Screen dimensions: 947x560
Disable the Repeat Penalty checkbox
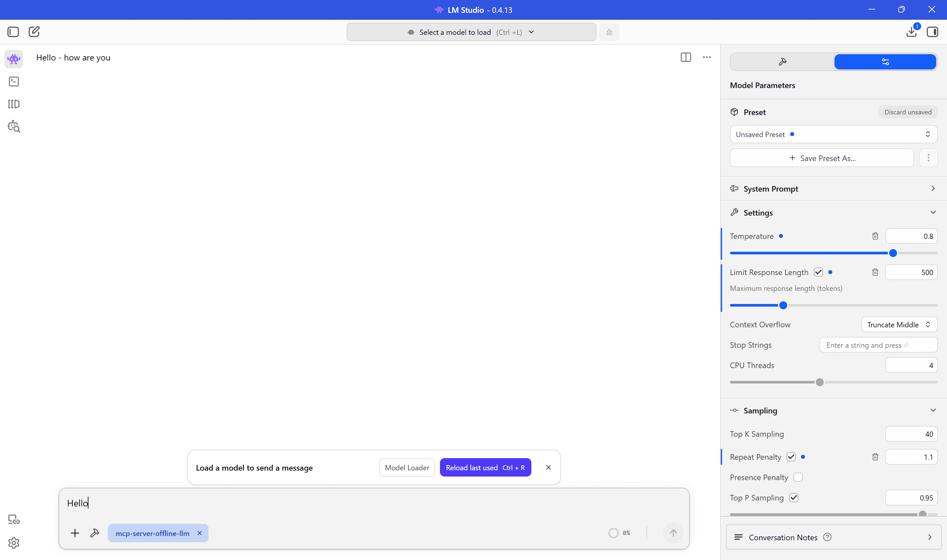[791, 457]
